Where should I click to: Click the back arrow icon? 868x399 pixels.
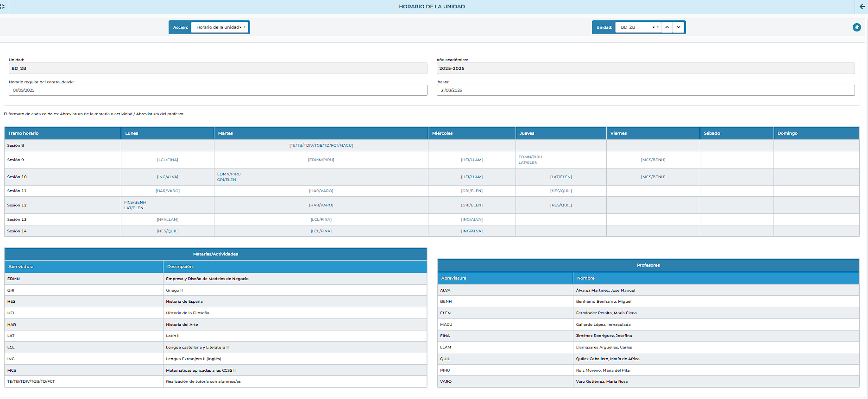(x=862, y=6)
